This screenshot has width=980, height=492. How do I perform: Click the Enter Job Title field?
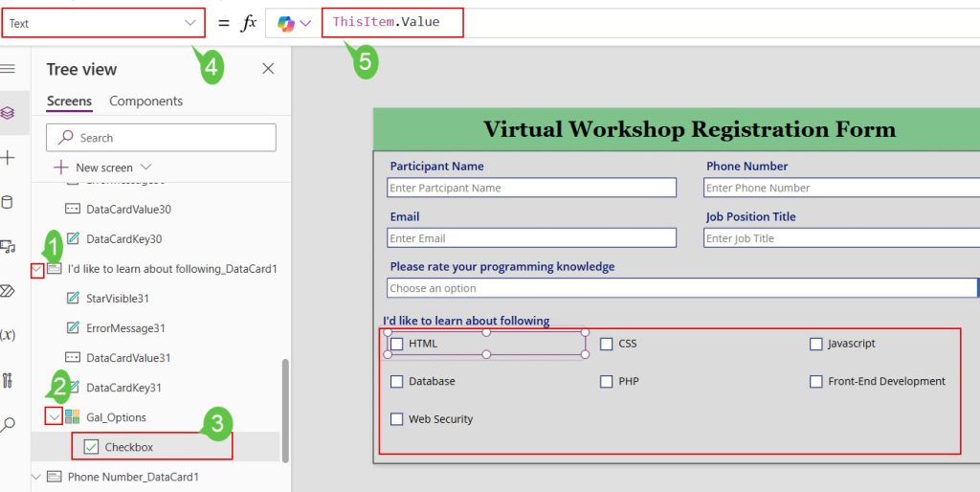click(841, 237)
